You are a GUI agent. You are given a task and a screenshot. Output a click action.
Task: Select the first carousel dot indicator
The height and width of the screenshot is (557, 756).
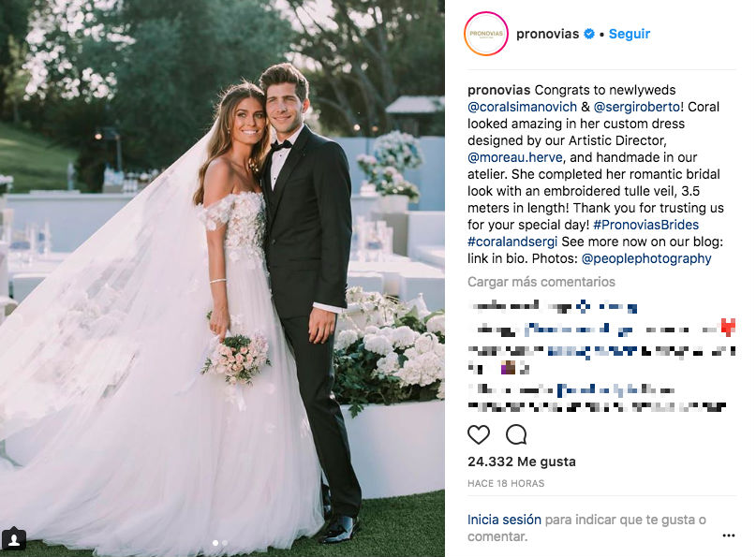[215, 543]
